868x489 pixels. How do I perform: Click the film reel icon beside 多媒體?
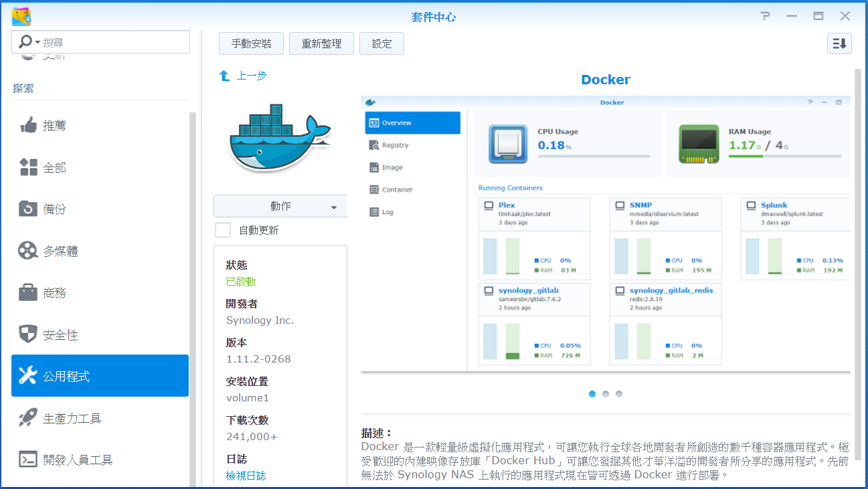coord(28,251)
